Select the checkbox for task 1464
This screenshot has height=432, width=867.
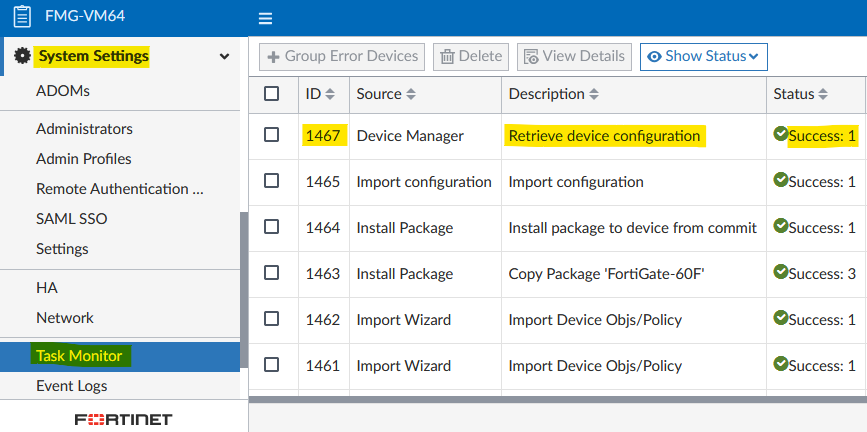[272, 227]
